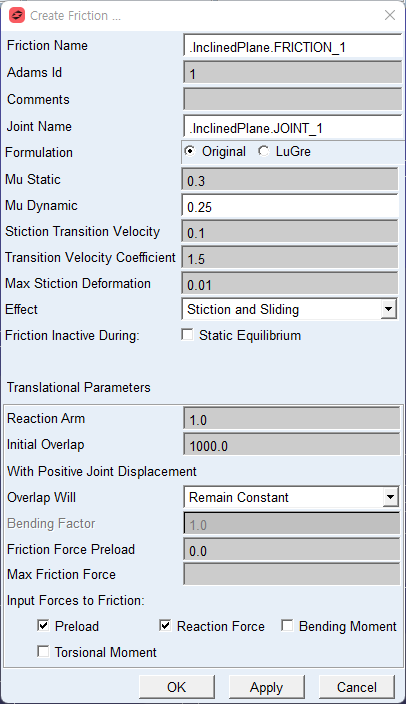Image resolution: width=406 pixels, height=704 pixels.
Task: Enable Bending Moment input force
Action: pyautogui.click(x=287, y=625)
